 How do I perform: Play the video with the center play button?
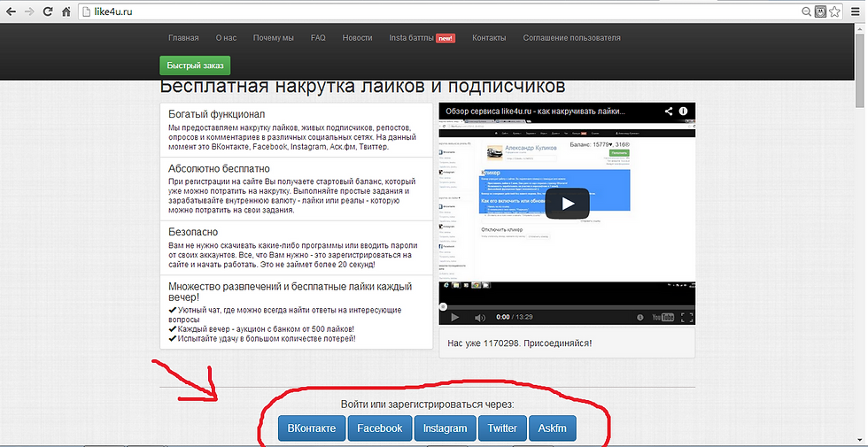[x=567, y=204]
